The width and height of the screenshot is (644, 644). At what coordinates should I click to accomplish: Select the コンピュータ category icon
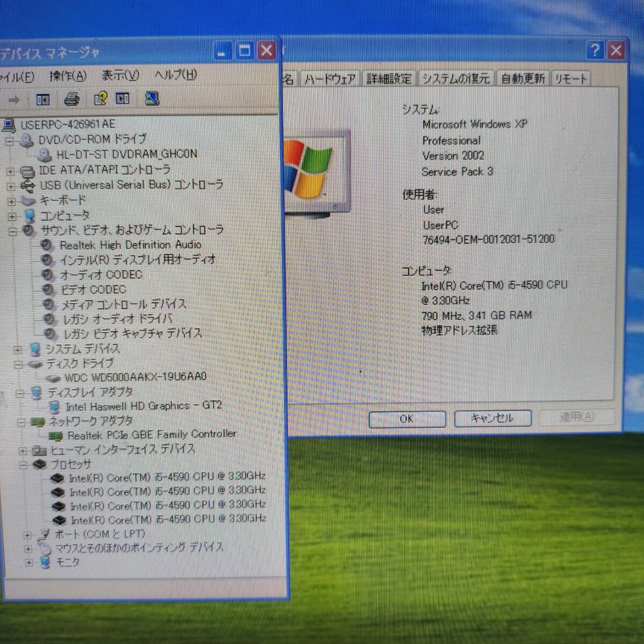point(30,216)
